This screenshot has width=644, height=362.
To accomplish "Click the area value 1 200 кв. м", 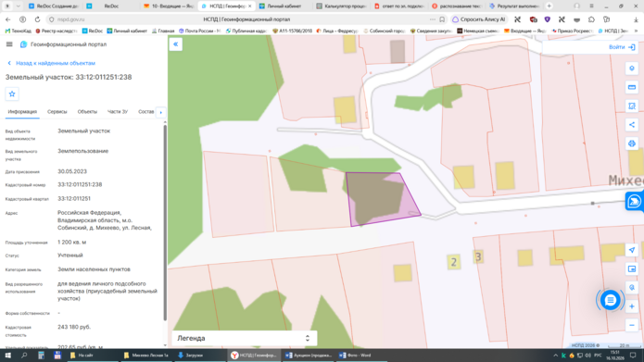I will [x=72, y=243].
